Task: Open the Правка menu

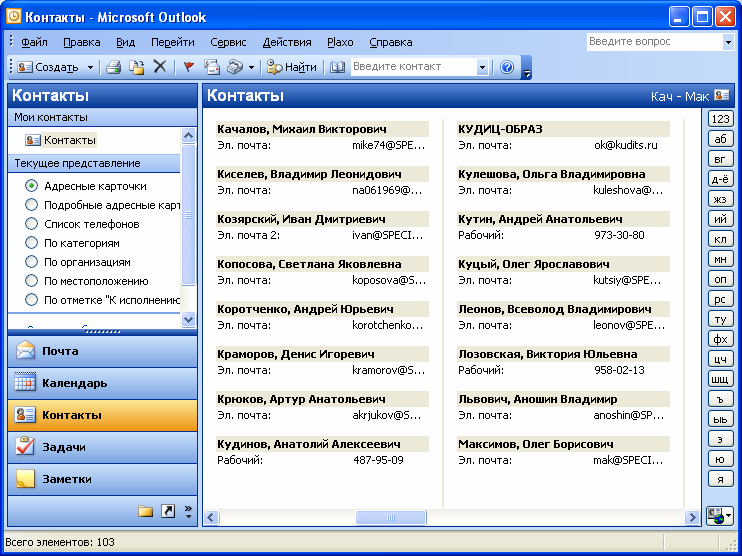Action: click(81, 42)
